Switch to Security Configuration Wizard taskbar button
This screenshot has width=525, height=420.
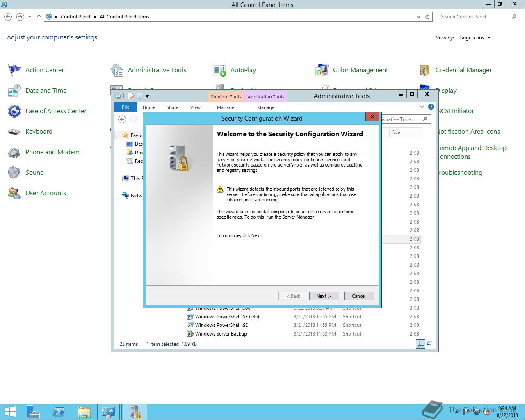point(135,412)
